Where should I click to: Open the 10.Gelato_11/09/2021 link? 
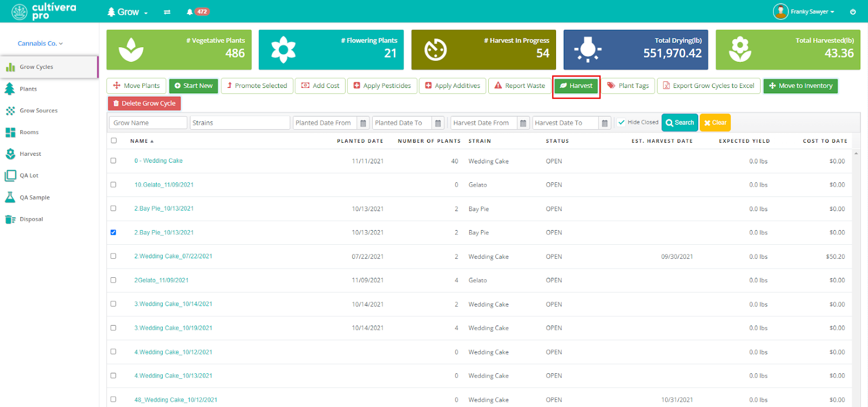click(164, 185)
